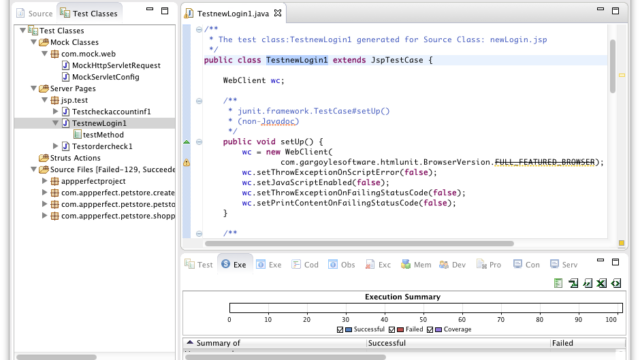Image resolution: width=640 pixels, height=360 pixels.
Task: Click the editor vertical scrollbar thumb
Action: (613, 66)
